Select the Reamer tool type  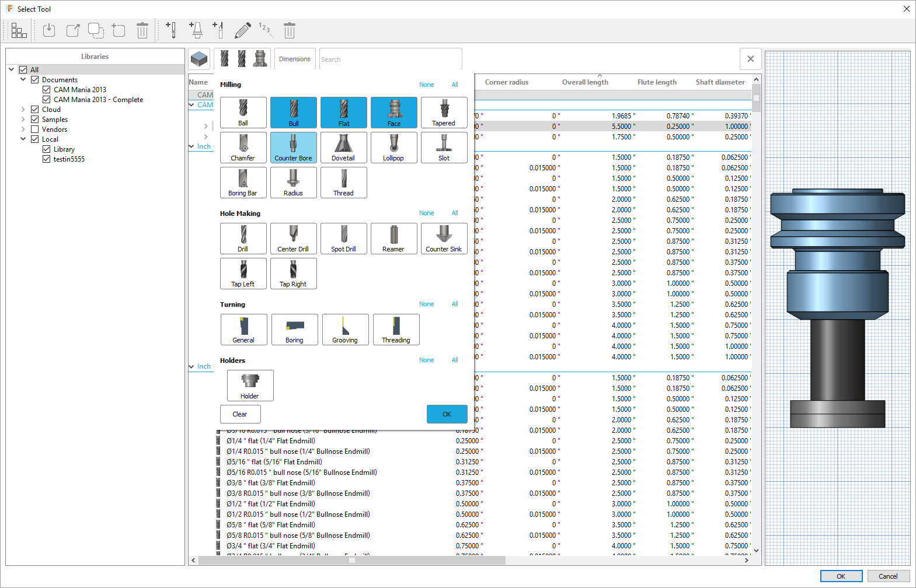click(x=394, y=239)
